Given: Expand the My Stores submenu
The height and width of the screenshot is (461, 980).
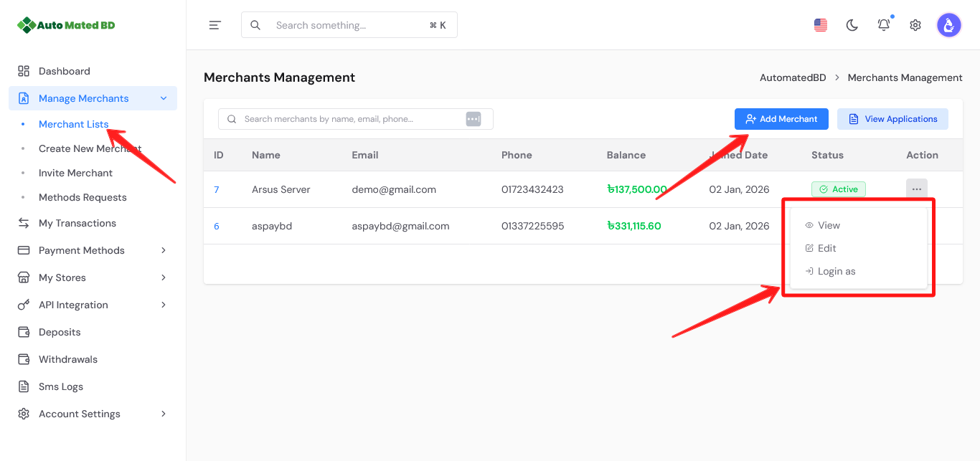Looking at the screenshot, I should point(164,277).
